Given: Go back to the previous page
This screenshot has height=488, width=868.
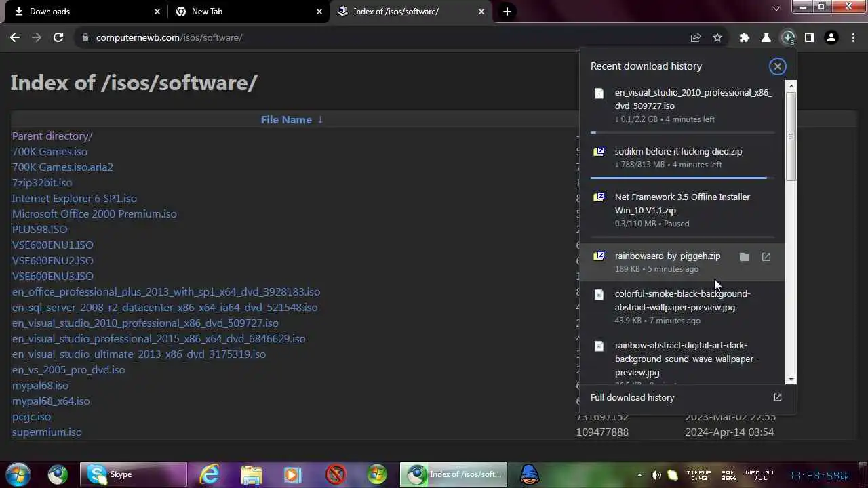Looking at the screenshot, I should coord(15,37).
